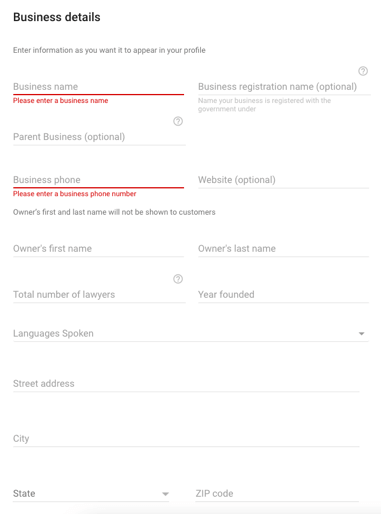The height and width of the screenshot is (514, 381).
Task: Select the City input field
Action: [186, 439]
